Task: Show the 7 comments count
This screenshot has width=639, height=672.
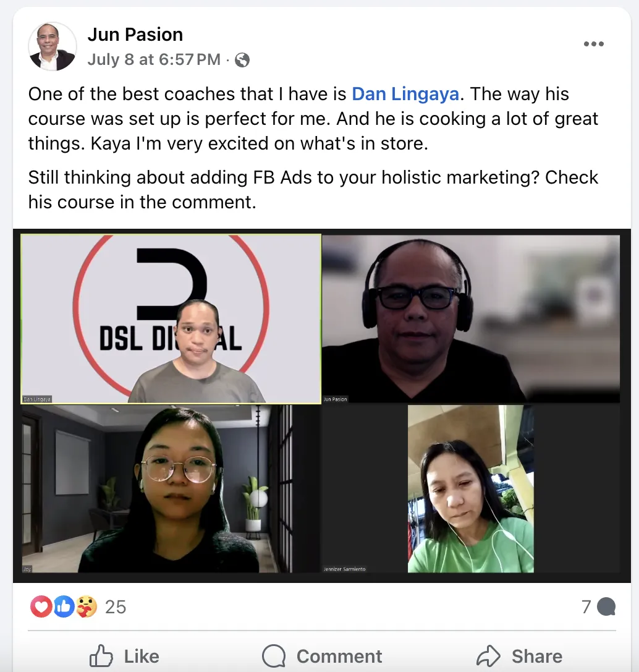Action: tap(586, 607)
